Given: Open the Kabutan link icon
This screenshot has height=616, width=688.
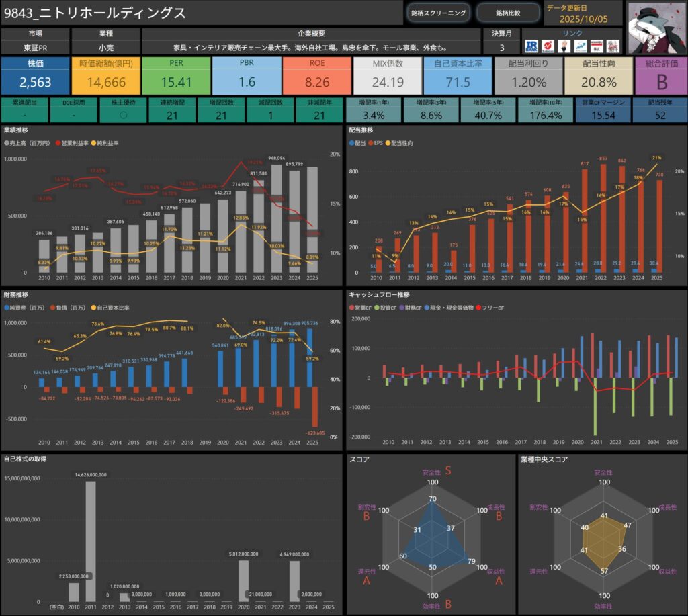Looking at the screenshot, I should pyautogui.click(x=548, y=46).
